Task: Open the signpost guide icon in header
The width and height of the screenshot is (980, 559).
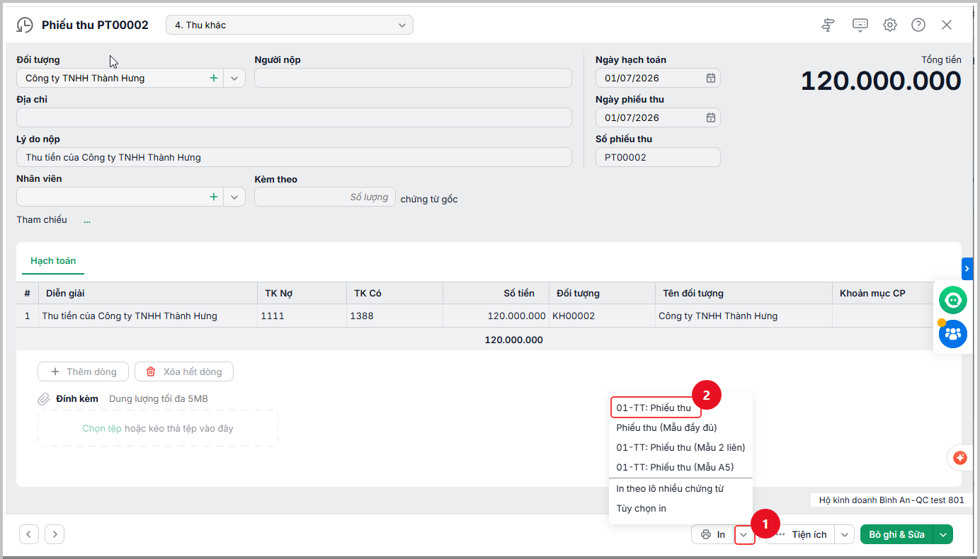Action: [x=828, y=25]
